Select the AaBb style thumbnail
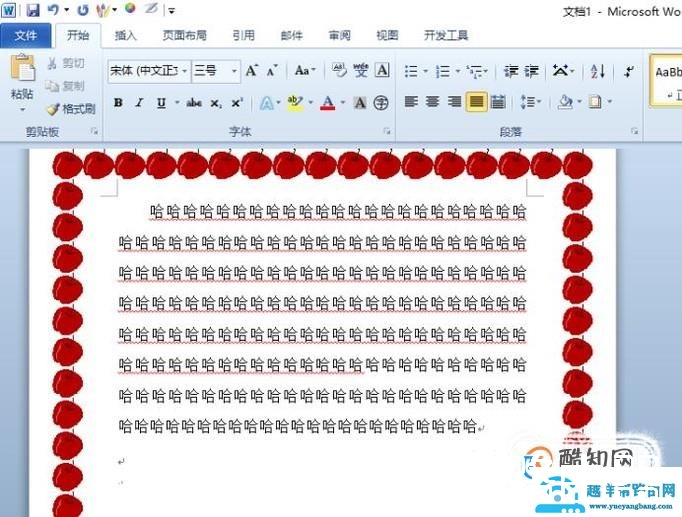 click(x=667, y=80)
